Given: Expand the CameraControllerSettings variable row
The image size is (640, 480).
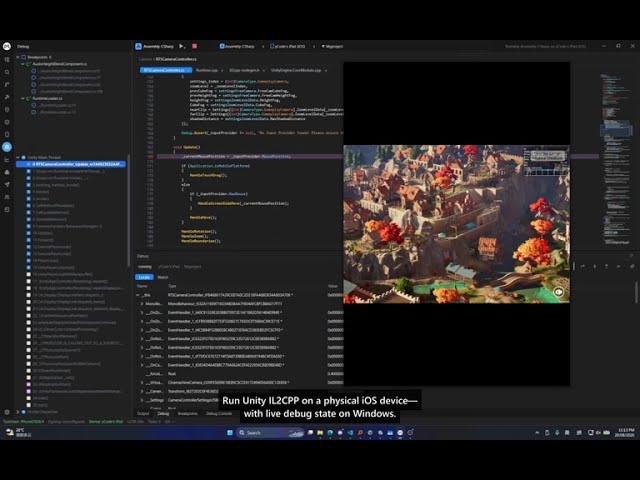Looking at the screenshot, I should point(142,400).
